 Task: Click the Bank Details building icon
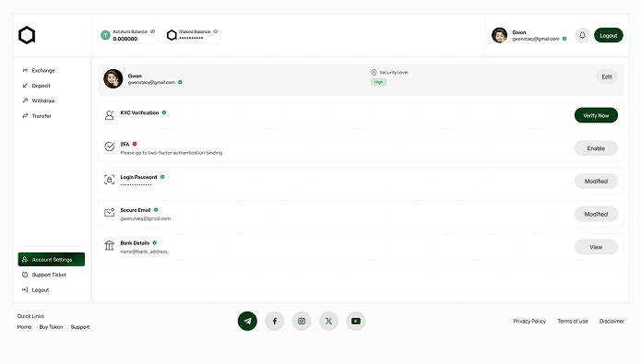tap(109, 245)
